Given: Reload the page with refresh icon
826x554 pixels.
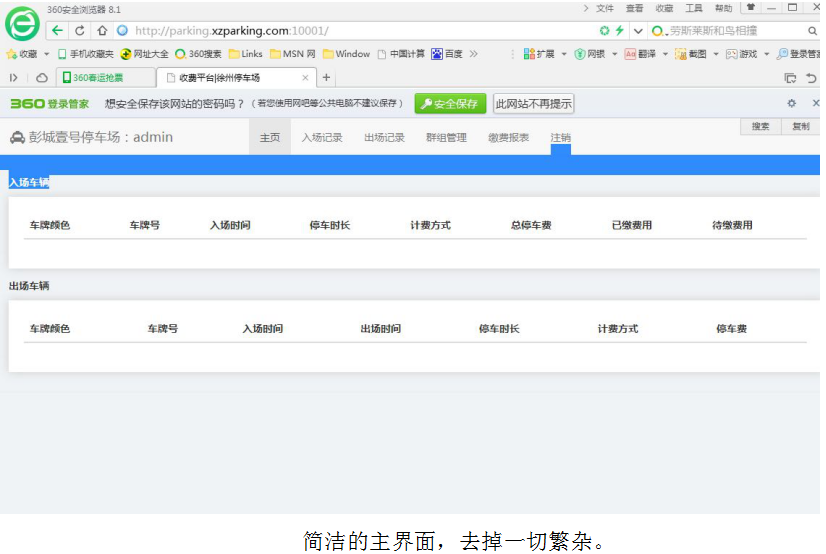Looking at the screenshot, I should tap(80, 31).
